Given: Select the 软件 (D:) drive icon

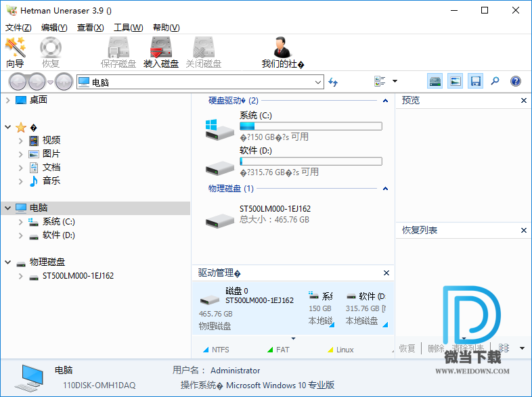Looking at the screenshot, I should point(219,168).
